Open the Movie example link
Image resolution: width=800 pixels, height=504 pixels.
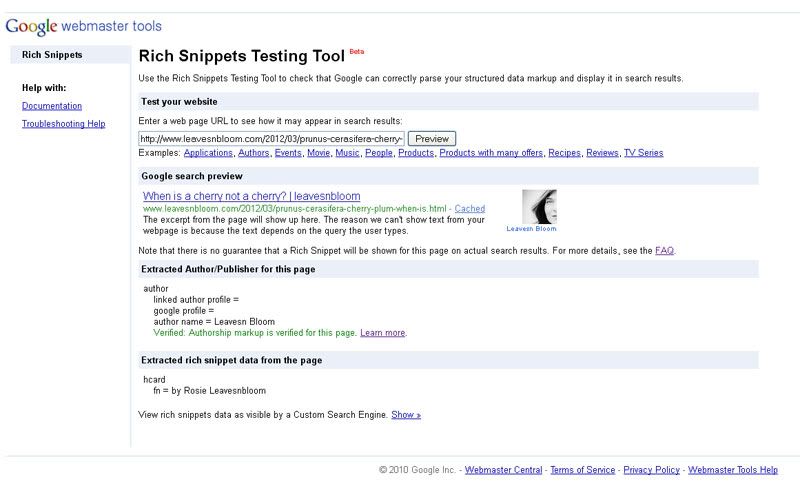[x=318, y=153]
